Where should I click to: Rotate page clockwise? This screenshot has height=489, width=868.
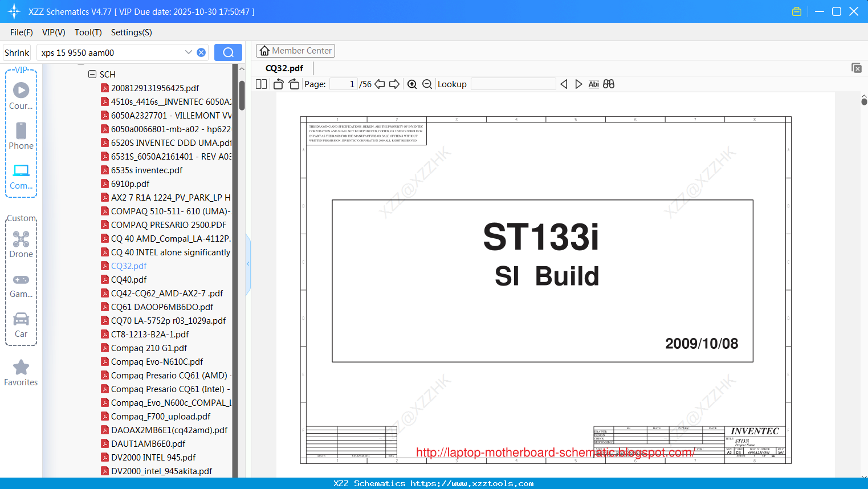pos(294,84)
